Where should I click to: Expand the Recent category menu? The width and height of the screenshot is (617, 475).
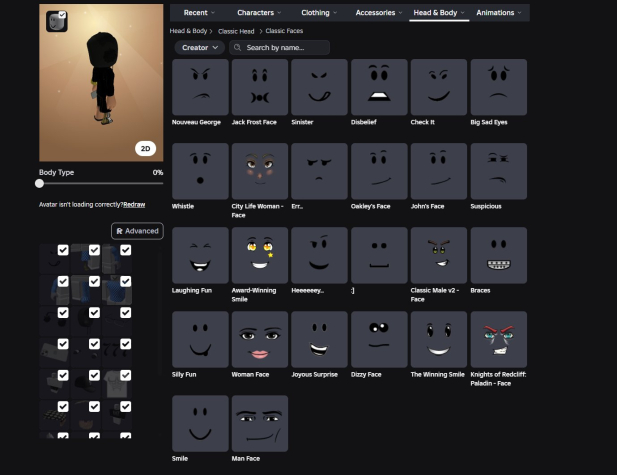[x=199, y=13]
